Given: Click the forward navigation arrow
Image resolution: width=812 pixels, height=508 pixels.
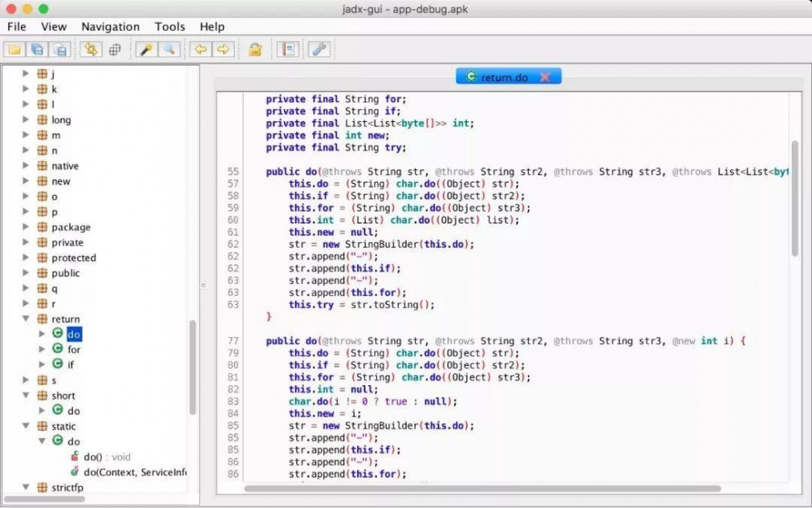Looking at the screenshot, I should 224,50.
